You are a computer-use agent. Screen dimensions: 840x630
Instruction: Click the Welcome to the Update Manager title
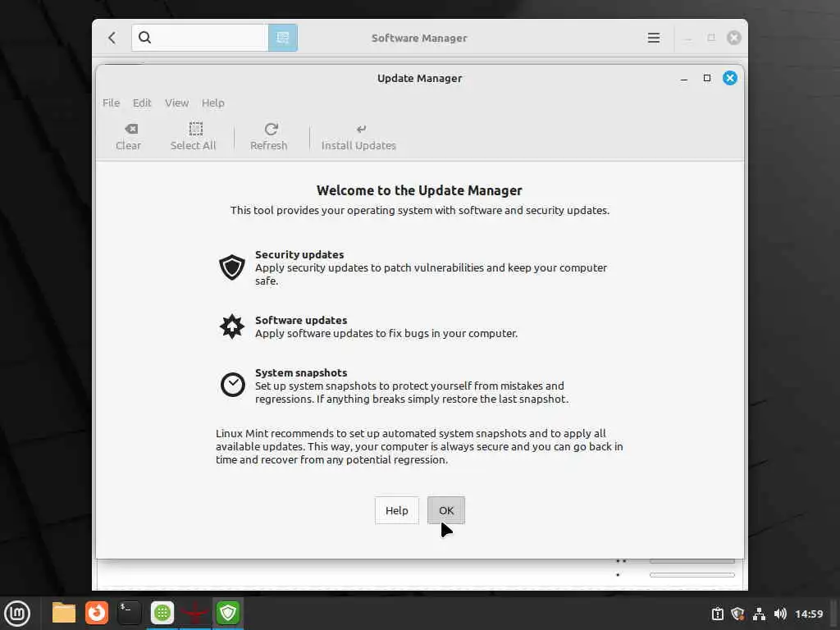(419, 190)
